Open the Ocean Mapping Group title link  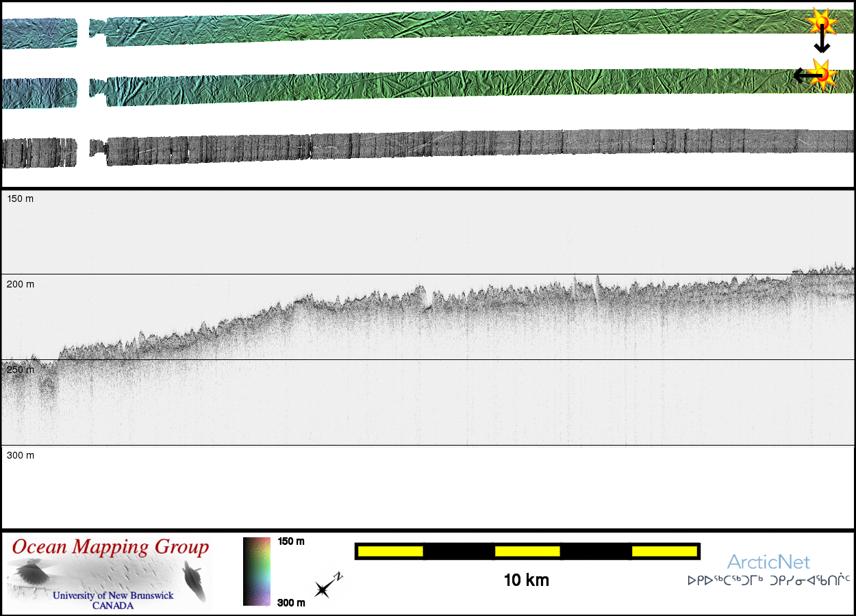110,548
